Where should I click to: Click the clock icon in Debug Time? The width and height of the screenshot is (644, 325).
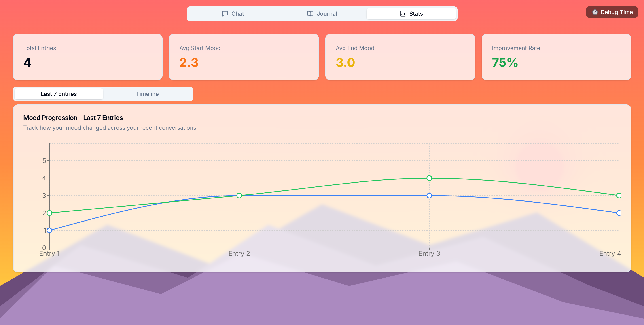pyautogui.click(x=595, y=12)
